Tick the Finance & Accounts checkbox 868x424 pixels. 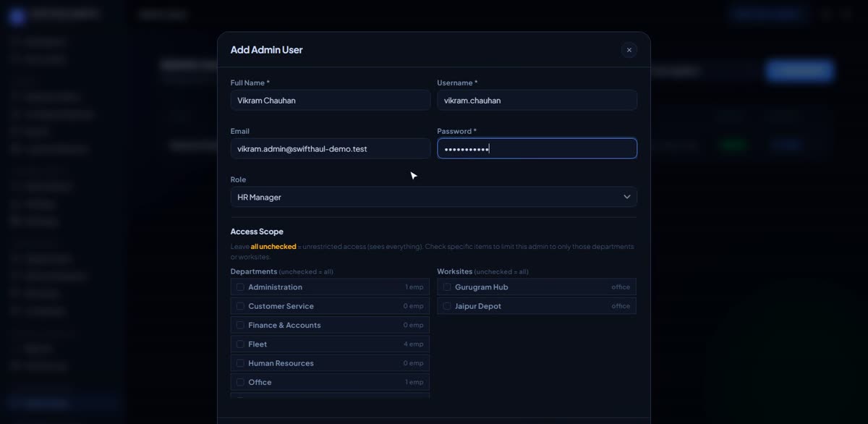coord(240,325)
